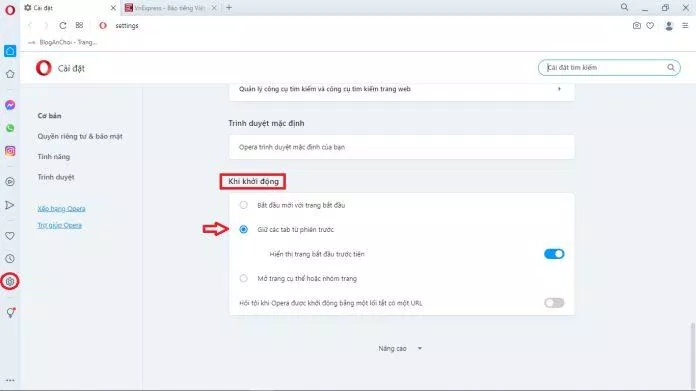The width and height of the screenshot is (696, 391).
Task: Open 'Quản lý công cụ tìm kiếm' arrow row
Action: click(402, 89)
